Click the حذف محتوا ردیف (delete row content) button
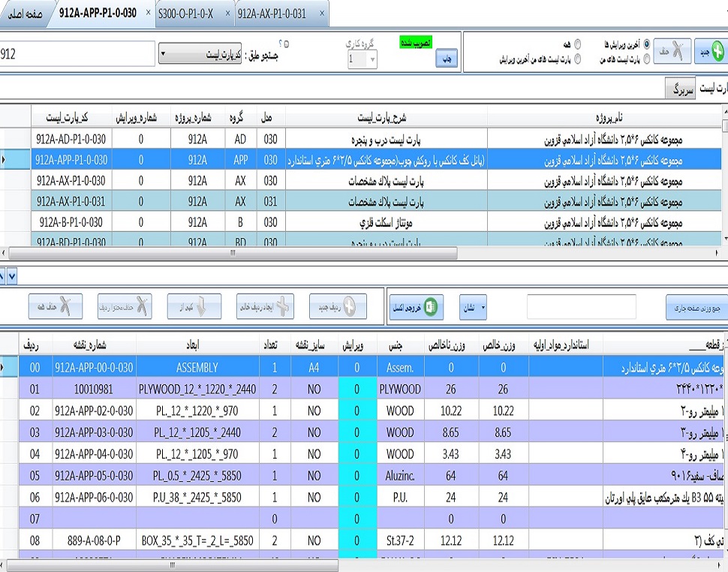This screenshot has height=572, width=728. (x=125, y=306)
